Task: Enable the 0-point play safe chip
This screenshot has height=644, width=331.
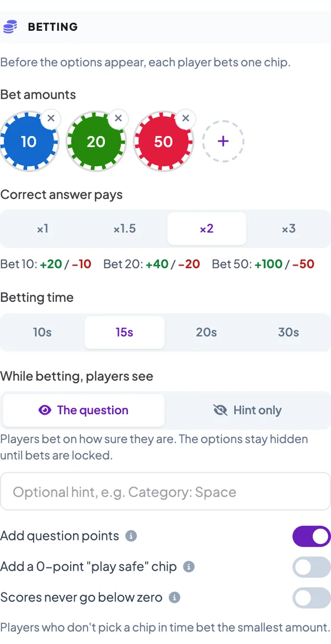Action: tap(311, 567)
